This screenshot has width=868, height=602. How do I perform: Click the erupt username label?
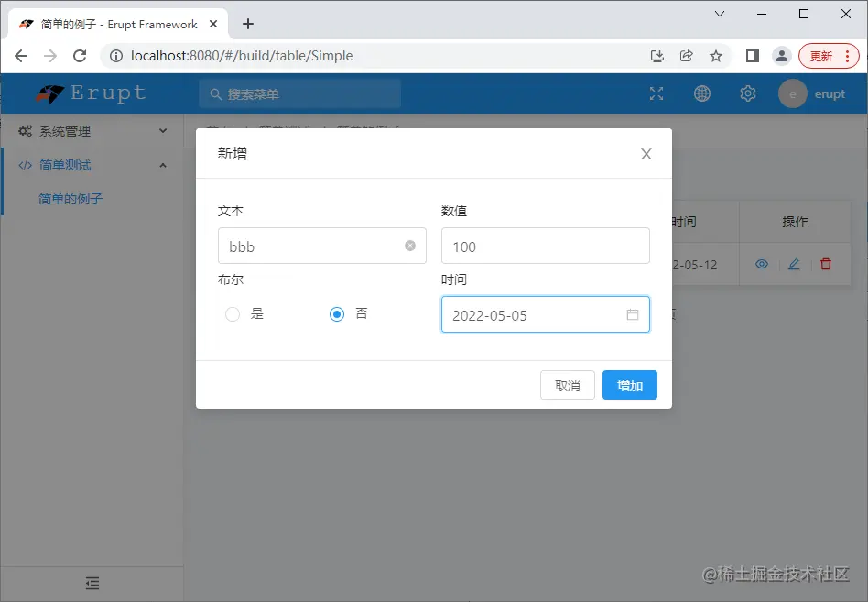(830, 94)
